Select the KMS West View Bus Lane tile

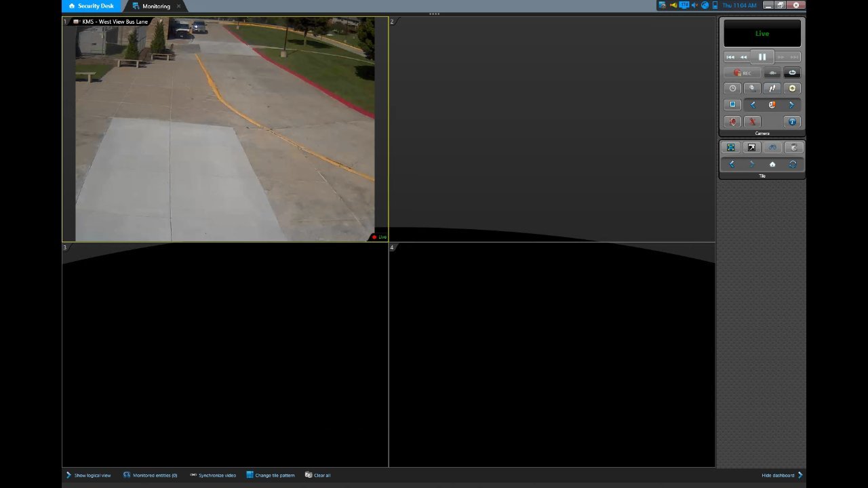point(225,129)
